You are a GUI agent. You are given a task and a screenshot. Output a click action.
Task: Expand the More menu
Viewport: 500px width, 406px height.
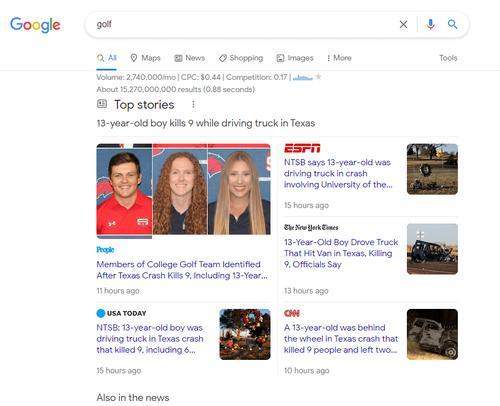339,58
